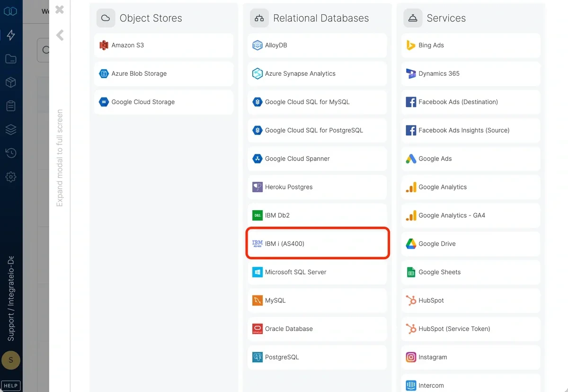Click the Google Cloud SQL for PostgreSQL icon
Image resolution: width=568 pixels, height=392 pixels.
point(257,131)
